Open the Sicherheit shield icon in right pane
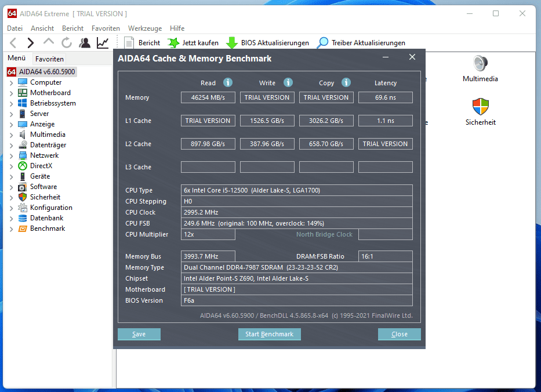 (481, 106)
